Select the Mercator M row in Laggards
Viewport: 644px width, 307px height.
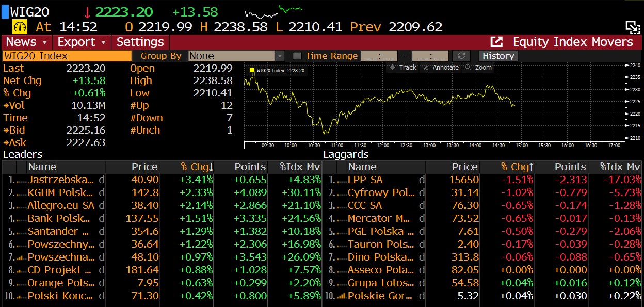(482, 219)
